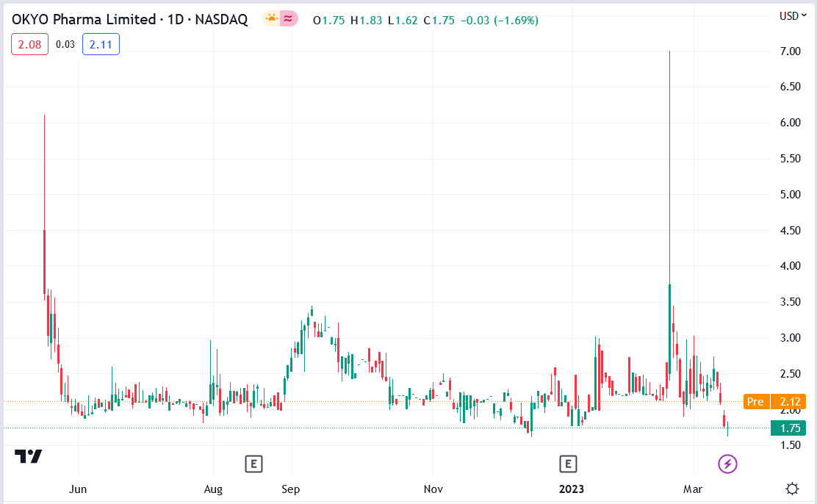Viewport: 817px width, 504px height.
Task: Click the −0.03 (−1.69%) change value
Action: coord(499,21)
